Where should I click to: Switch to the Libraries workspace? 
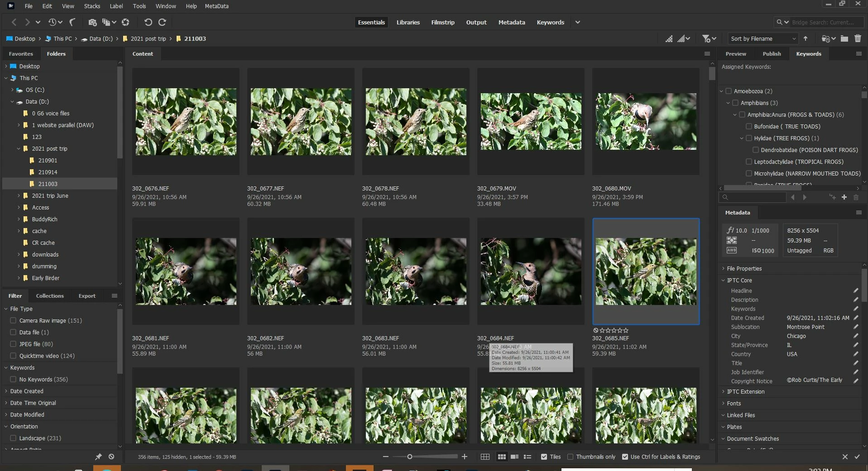408,22
